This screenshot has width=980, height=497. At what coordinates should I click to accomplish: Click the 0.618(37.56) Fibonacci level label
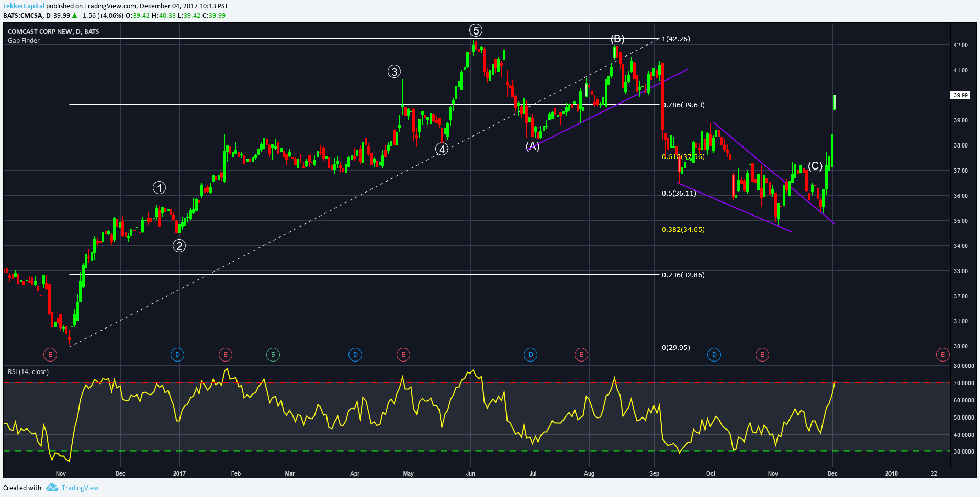tap(683, 156)
